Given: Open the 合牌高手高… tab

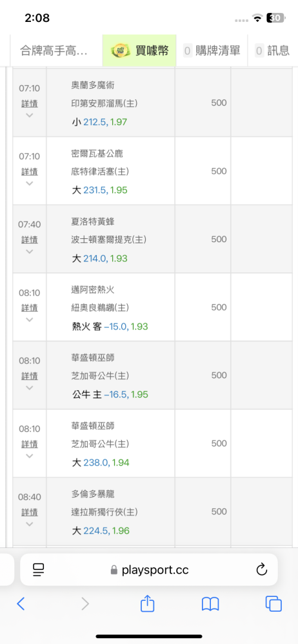Looking at the screenshot, I should tap(54, 50).
